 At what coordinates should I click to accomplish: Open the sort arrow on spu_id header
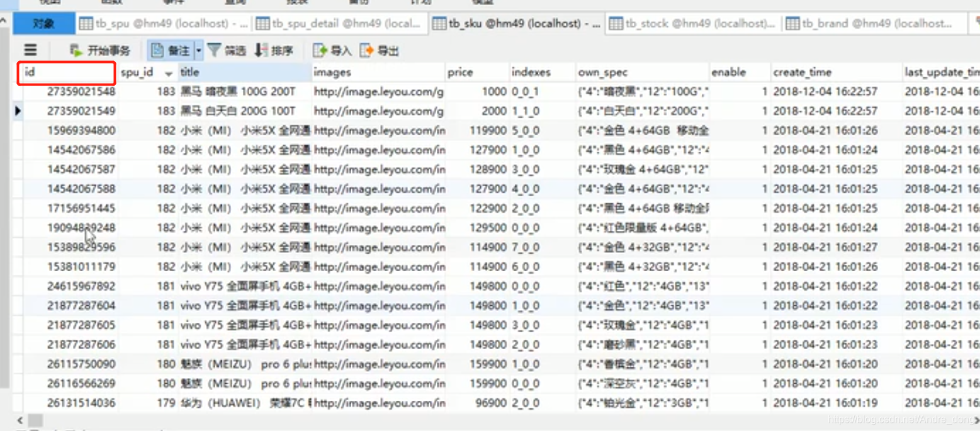coord(169,74)
